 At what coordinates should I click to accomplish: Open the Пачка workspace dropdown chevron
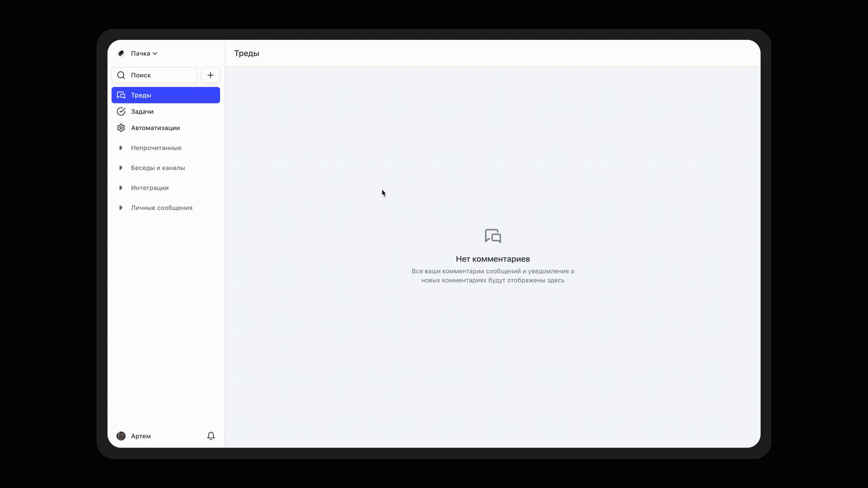tap(155, 54)
